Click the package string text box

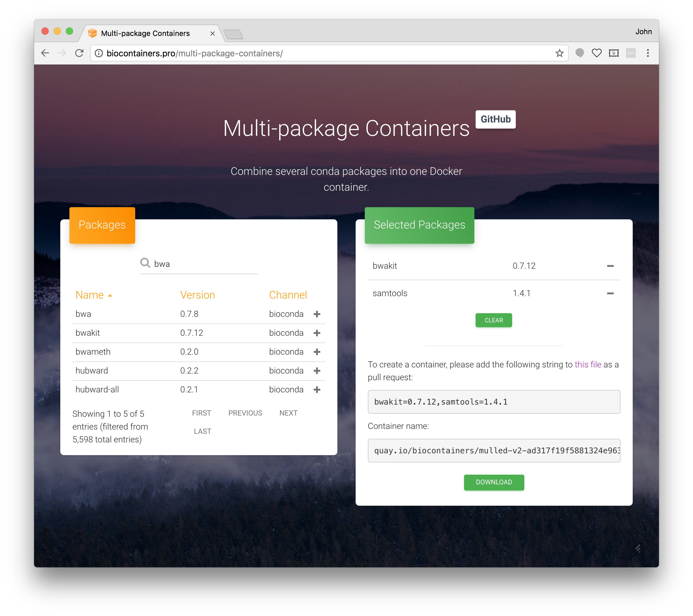tap(494, 402)
